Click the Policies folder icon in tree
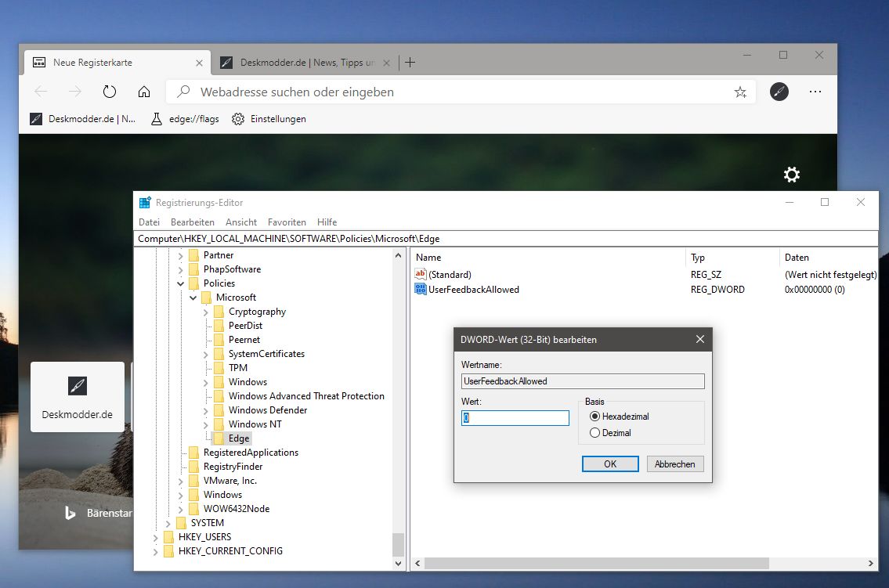 (194, 283)
